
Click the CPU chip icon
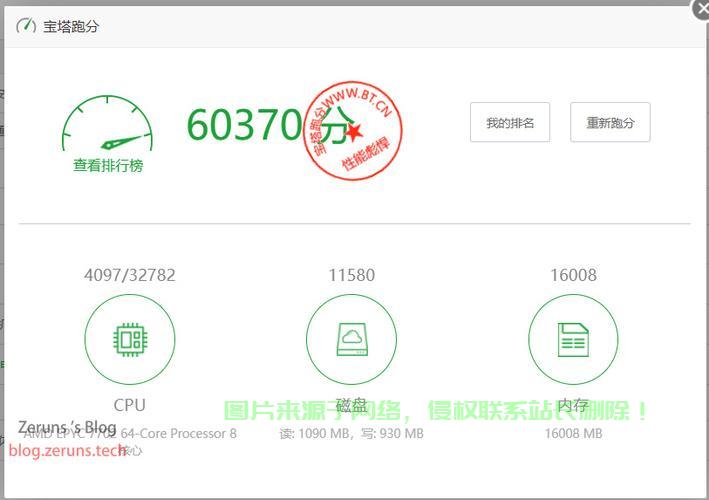pyautogui.click(x=130, y=340)
